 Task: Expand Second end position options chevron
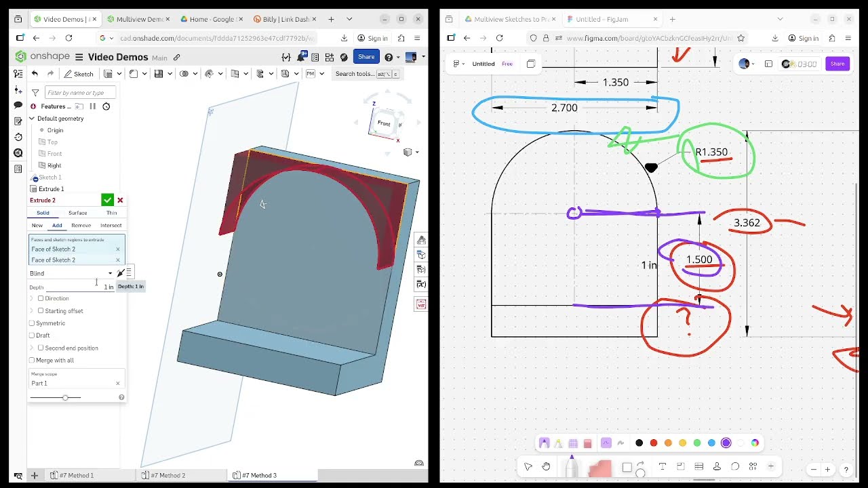pyautogui.click(x=32, y=348)
